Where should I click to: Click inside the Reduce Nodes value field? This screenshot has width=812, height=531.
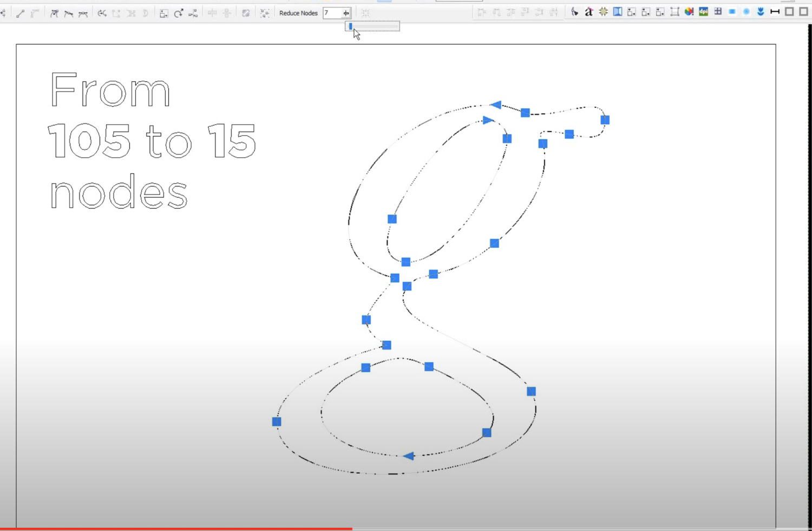coord(332,13)
